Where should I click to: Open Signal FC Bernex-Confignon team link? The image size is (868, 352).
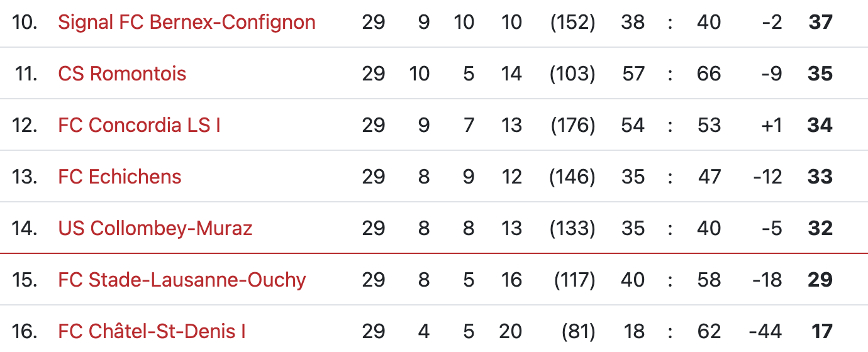186,23
